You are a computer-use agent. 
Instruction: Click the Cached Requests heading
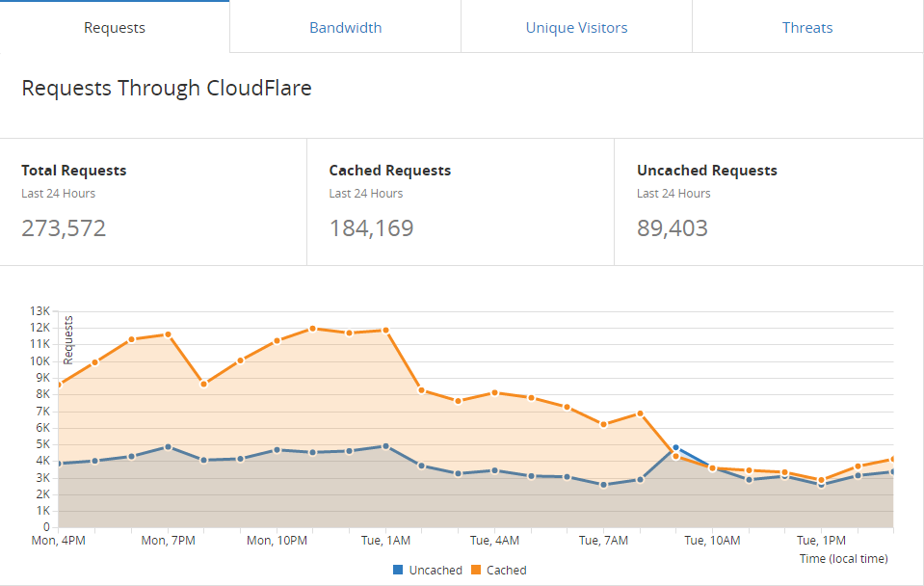point(389,171)
